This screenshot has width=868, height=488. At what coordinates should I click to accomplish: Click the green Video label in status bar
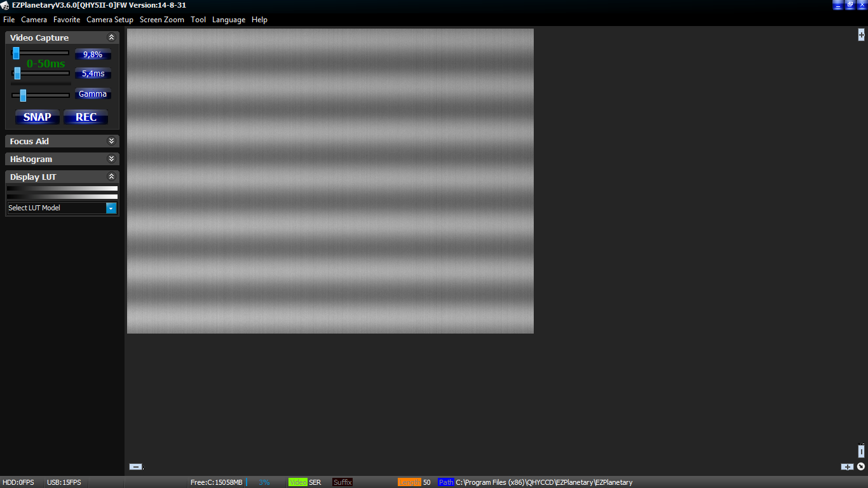pos(297,482)
